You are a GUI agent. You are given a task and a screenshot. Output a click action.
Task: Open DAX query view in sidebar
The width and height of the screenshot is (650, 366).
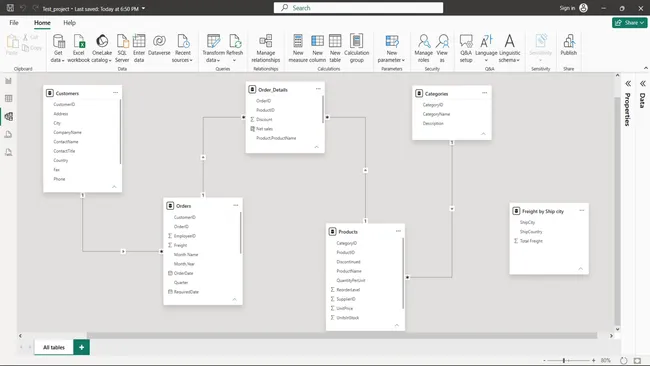click(x=8, y=134)
